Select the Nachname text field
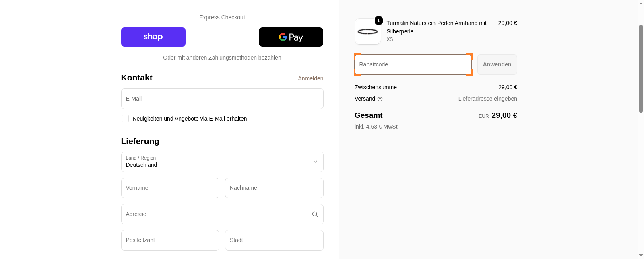This screenshot has width=644, height=259. (274, 188)
